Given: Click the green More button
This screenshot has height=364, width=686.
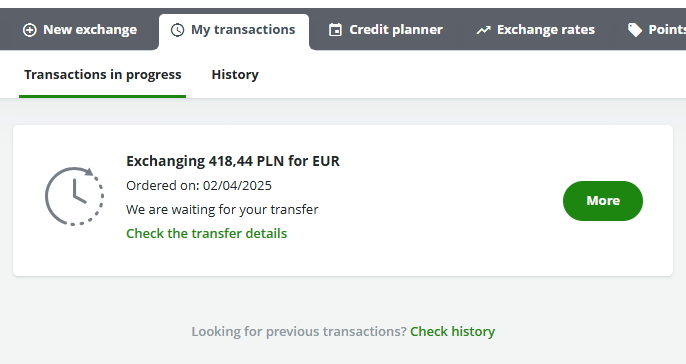Looking at the screenshot, I should 603,201.
